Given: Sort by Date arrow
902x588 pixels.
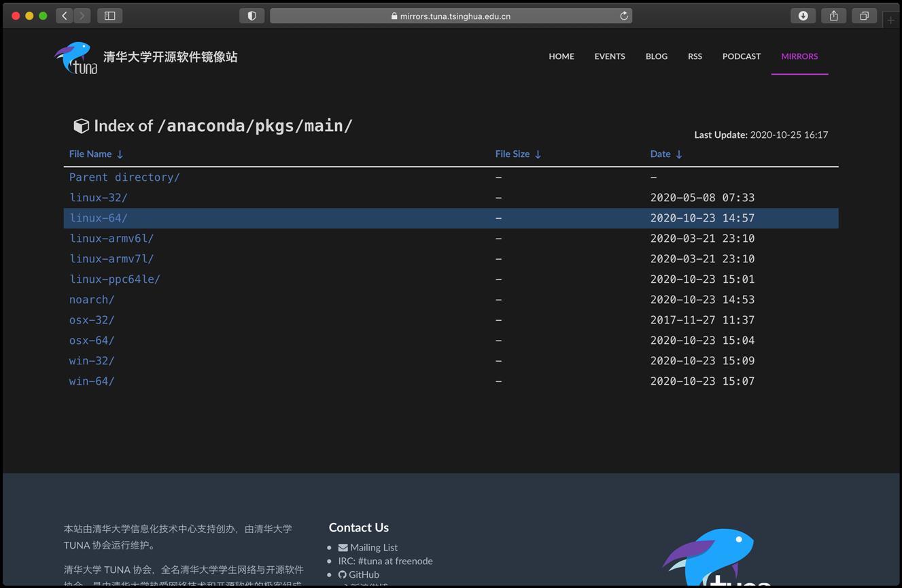Looking at the screenshot, I should click(678, 154).
